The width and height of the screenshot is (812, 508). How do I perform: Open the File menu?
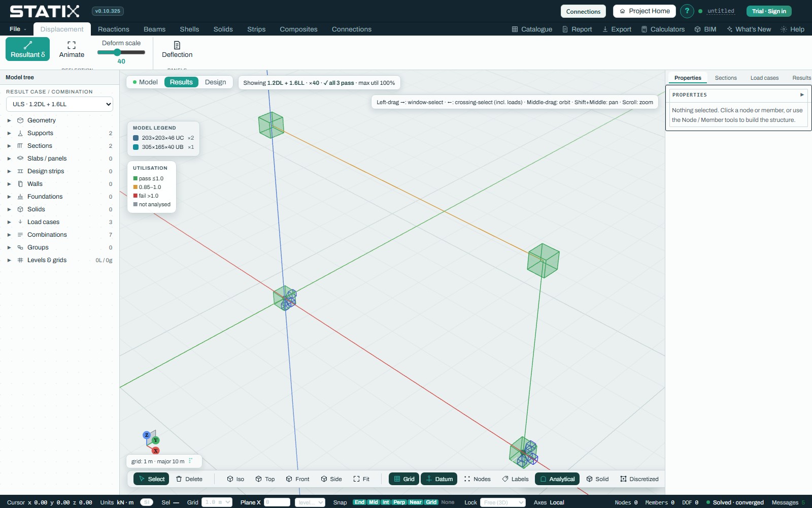18,29
